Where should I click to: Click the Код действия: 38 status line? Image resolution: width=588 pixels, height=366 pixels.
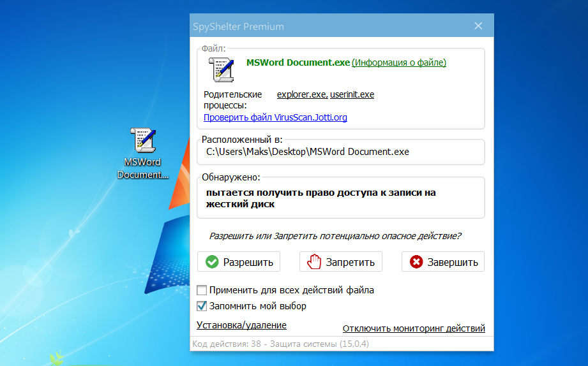point(280,344)
